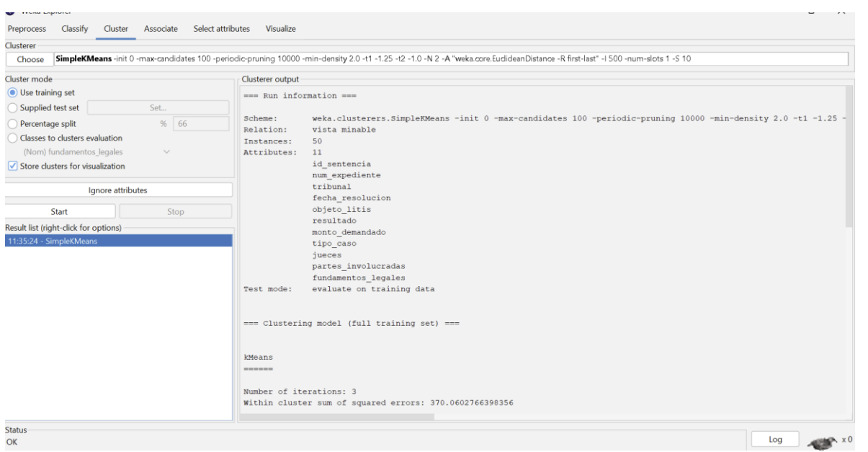Image resolution: width=868 pixels, height=452 pixels.
Task: Click the num_expediente attribute line
Action: pos(346,175)
